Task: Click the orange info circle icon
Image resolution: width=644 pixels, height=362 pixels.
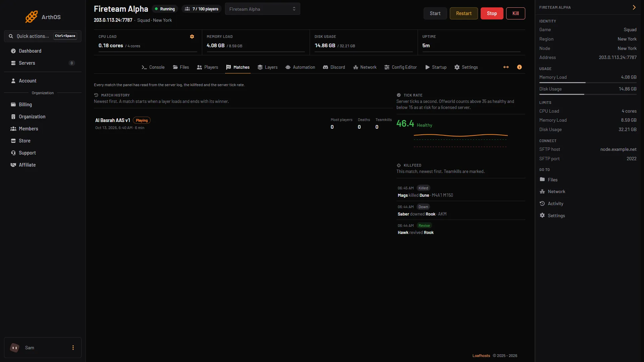Action: [x=519, y=67]
